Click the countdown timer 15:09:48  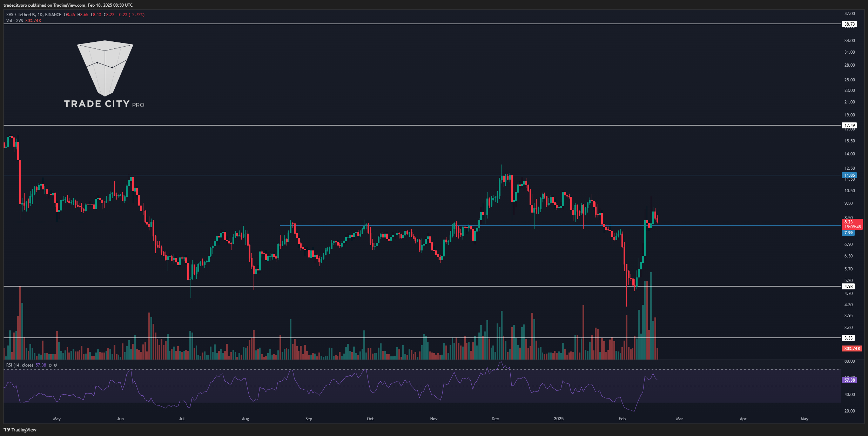click(852, 227)
